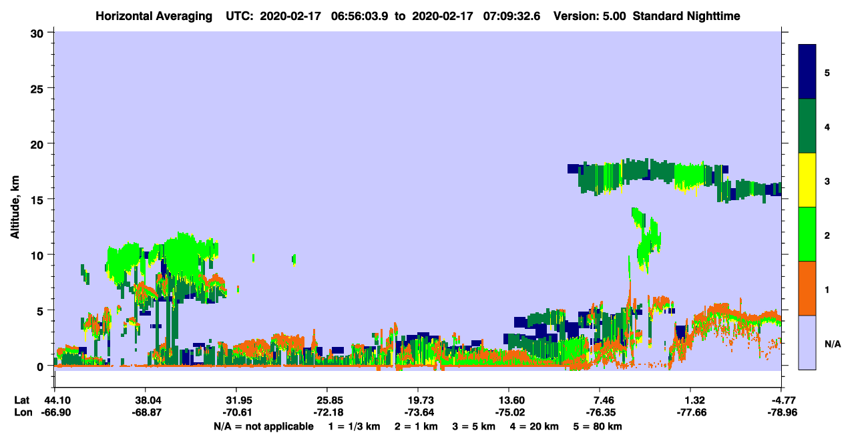Click longitude value '-78.96'

coord(781,412)
